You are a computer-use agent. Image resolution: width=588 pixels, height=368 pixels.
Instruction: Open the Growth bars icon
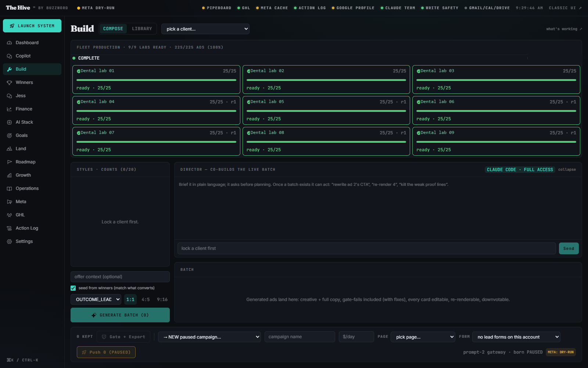point(10,175)
